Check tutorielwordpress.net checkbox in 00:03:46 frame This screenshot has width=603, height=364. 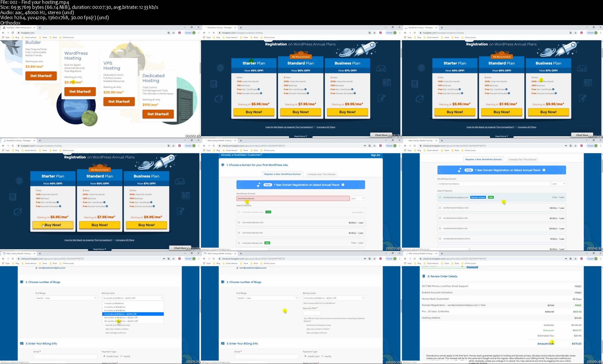point(239,243)
